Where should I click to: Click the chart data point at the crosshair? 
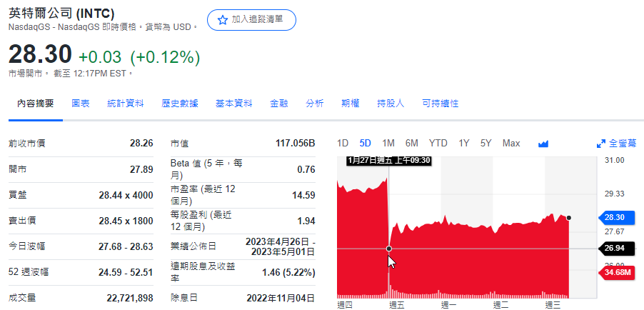pyautogui.click(x=389, y=249)
